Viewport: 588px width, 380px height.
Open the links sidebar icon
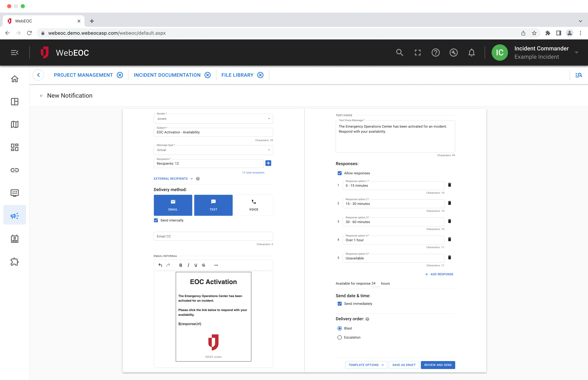tap(15, 170)
